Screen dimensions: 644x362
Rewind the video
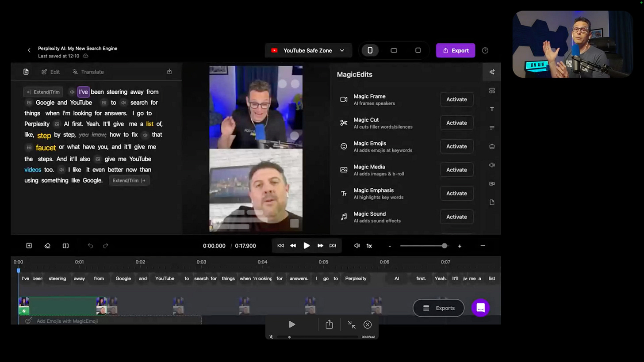pos(293,246)
